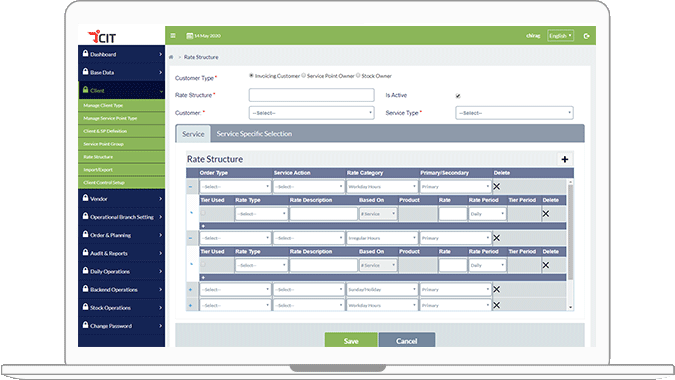Image resolution: width=675 pixels, height=380 pixels.
Task: Click scrollbar down arrow in rate table
Action: click(570, 307)
